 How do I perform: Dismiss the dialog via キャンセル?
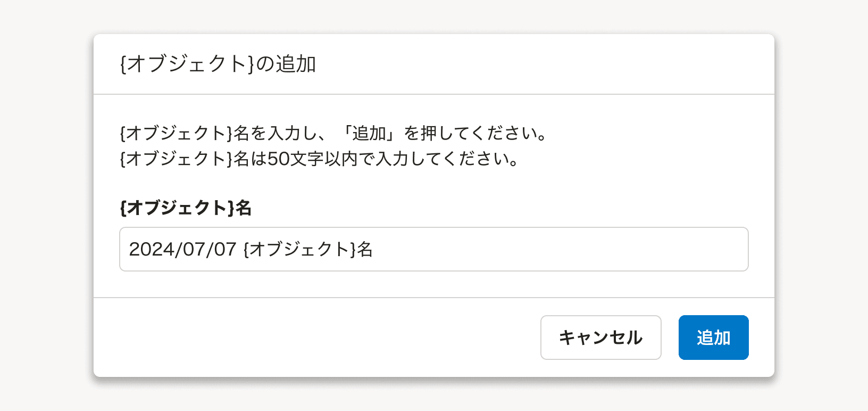pyautogui.click(x=600, y=337)
